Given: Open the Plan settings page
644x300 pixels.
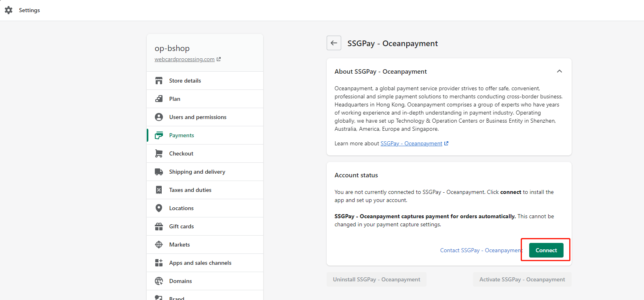Looking at the screenshot, I should [175, 99].
